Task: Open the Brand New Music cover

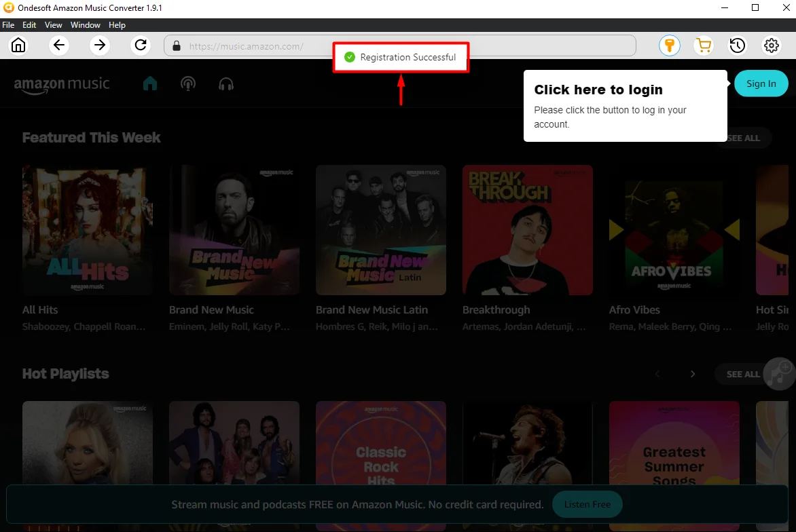Action: tap(234, 230)
